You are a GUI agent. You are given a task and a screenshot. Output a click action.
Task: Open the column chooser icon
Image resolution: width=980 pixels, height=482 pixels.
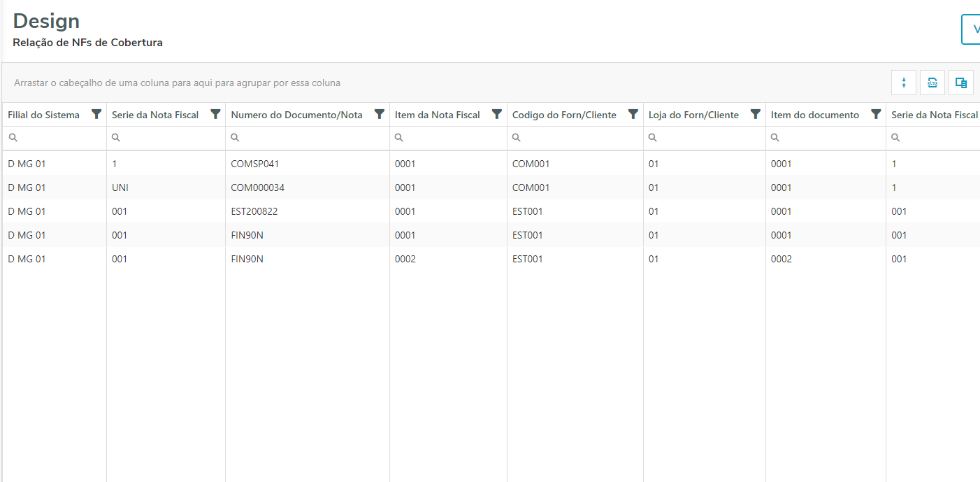[961, 83]
